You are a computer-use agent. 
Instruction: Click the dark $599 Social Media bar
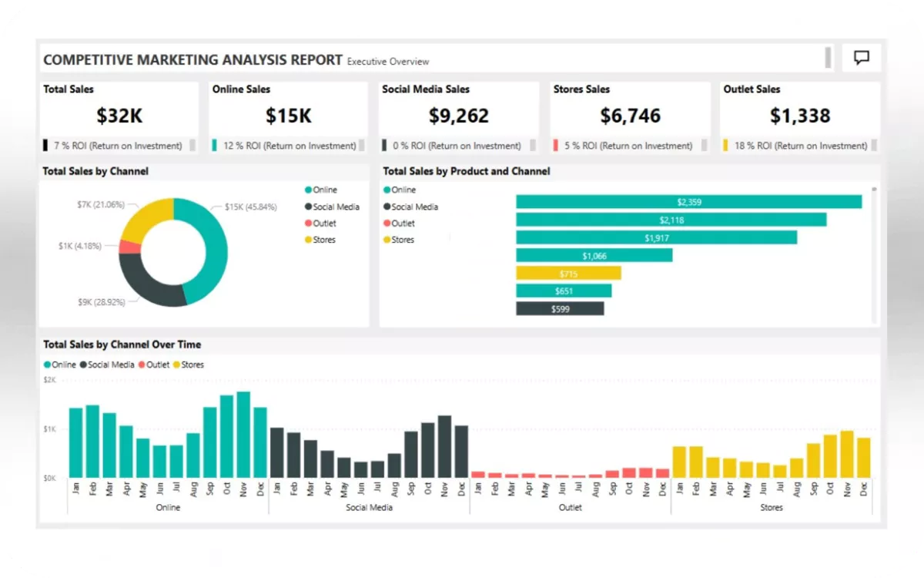[x=560, y=309]
